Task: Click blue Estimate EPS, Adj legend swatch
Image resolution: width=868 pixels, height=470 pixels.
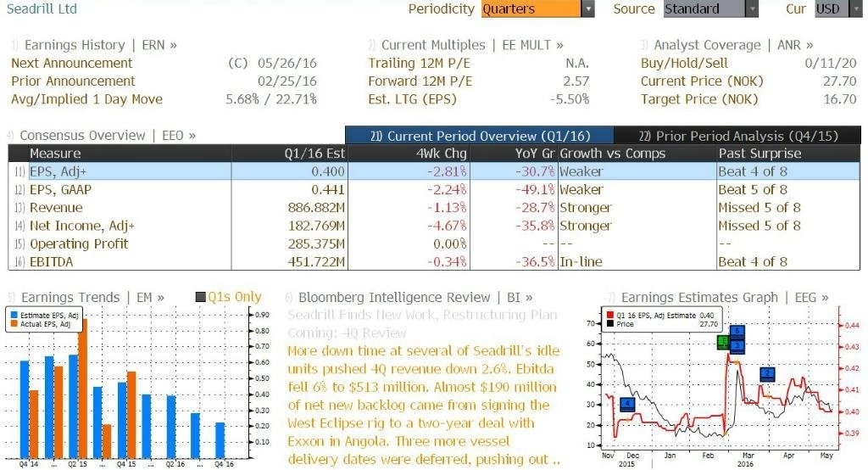Action: pyautogui.click(x=14, y=316)
